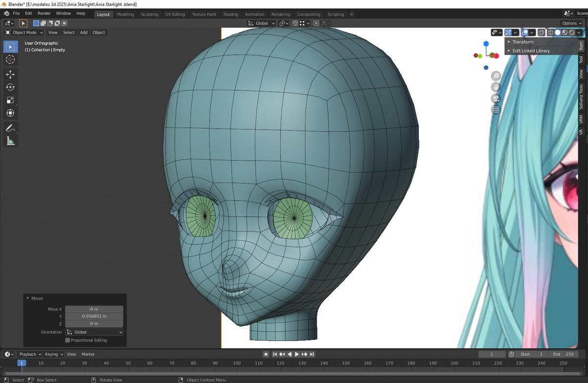Click the Z axis on navigation gizmo

point(486,44)
